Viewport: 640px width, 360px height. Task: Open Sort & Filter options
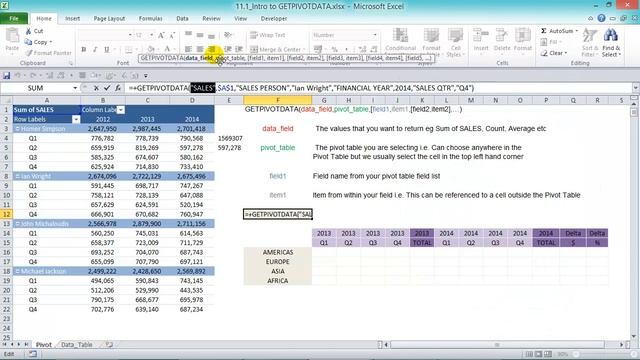point(589,42)
